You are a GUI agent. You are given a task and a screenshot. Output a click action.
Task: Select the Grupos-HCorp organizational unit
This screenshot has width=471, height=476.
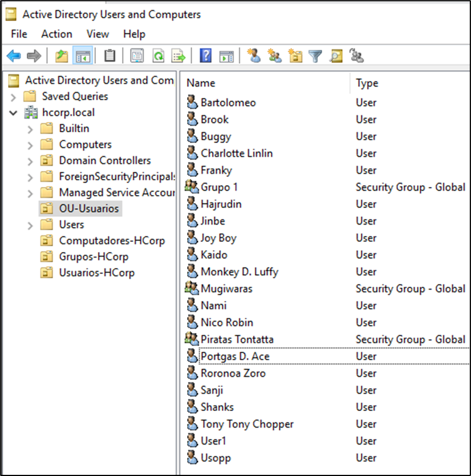pos(94,257)
